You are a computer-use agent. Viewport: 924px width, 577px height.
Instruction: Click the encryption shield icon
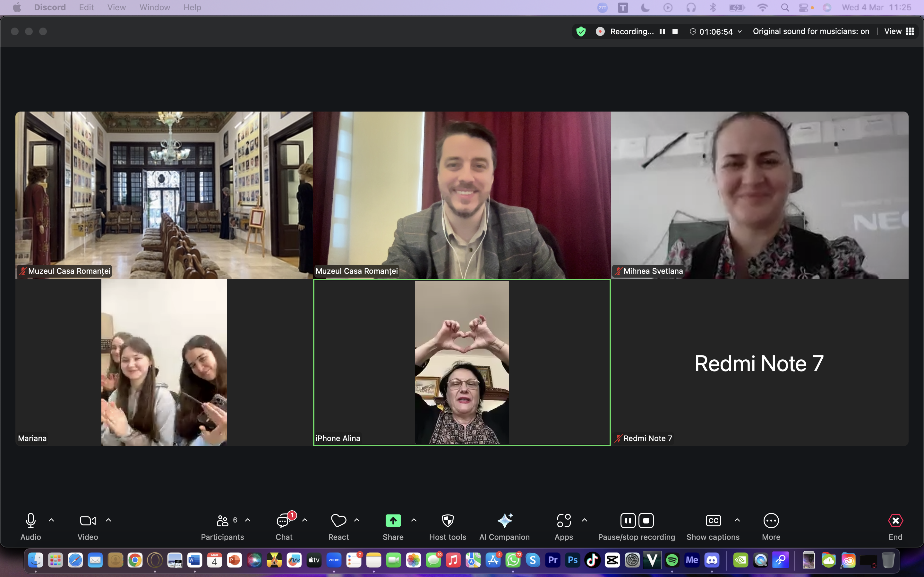[581, 31]
